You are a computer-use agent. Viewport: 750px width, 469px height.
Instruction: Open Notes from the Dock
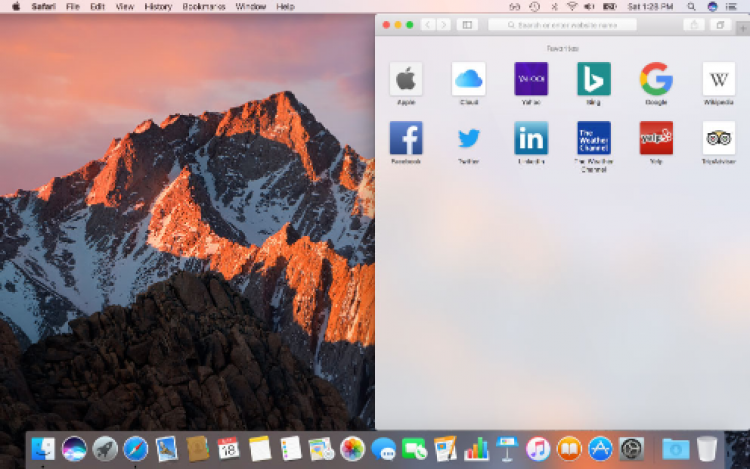tap(260, 449)
